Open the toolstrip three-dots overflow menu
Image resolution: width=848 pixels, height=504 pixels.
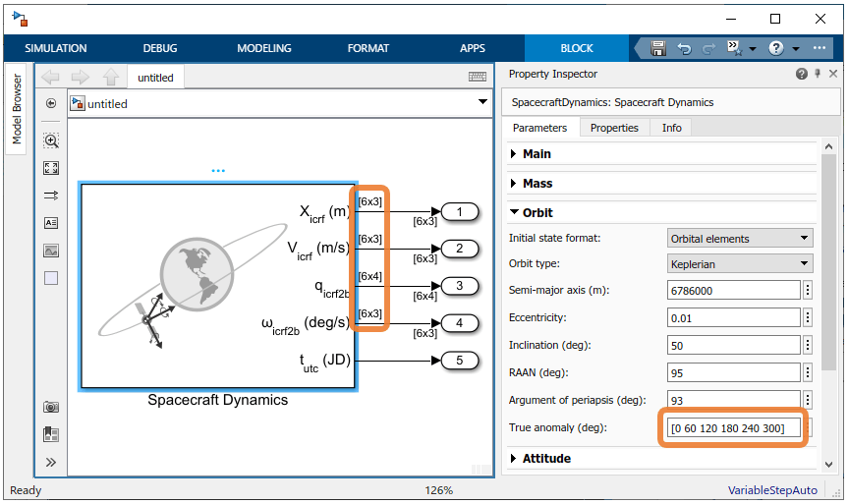(x=820, y=48)
